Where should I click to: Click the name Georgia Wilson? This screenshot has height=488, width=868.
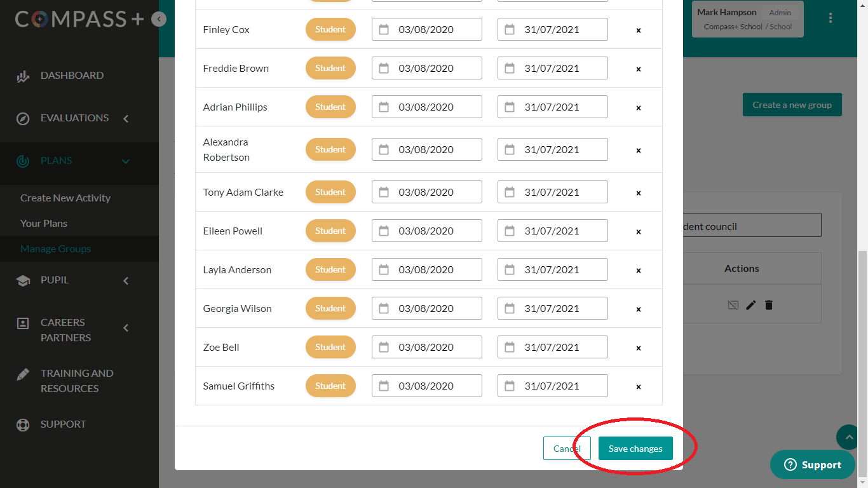tap(238, 309)
